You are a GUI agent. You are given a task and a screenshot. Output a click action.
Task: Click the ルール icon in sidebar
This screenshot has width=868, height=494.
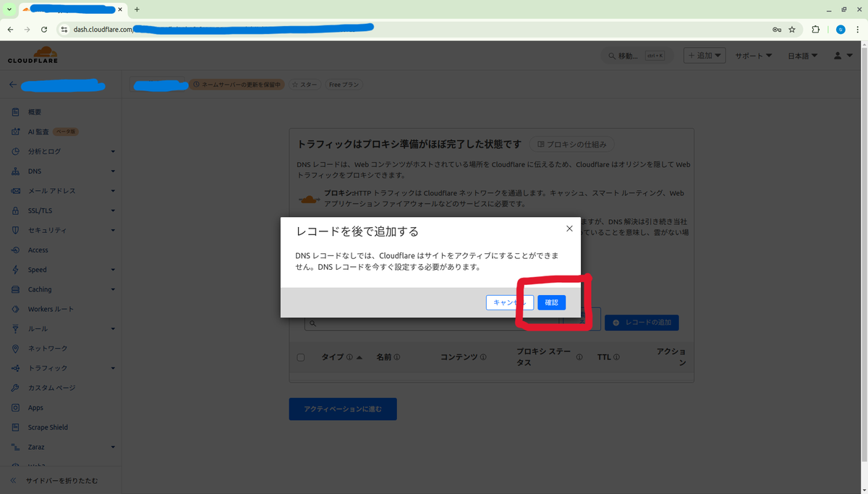tap(15, 328)
